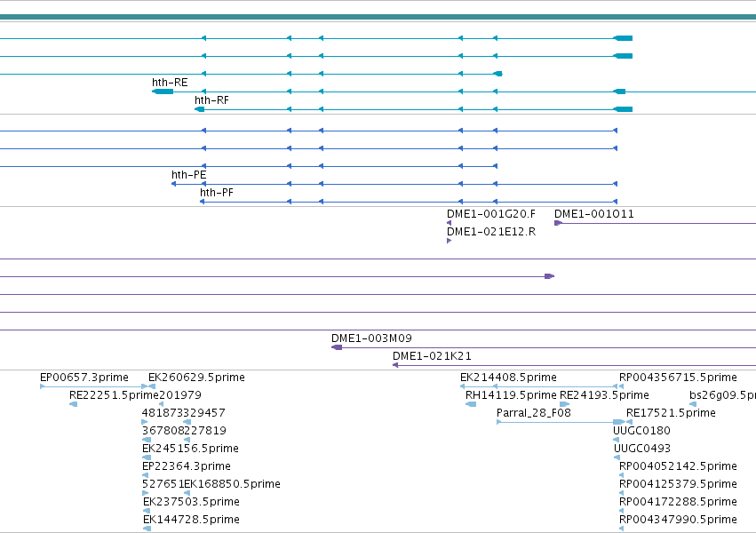Click the RP004172288.5prime label
Screen dimensions: 756x533
pyautogui.click(x=678, y=502)
